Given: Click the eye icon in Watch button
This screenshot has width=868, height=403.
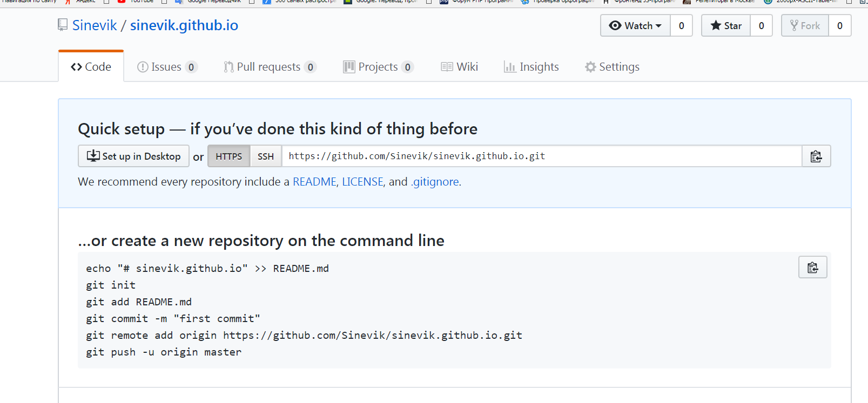Looking at the screenshot, I should coord(615,25).
